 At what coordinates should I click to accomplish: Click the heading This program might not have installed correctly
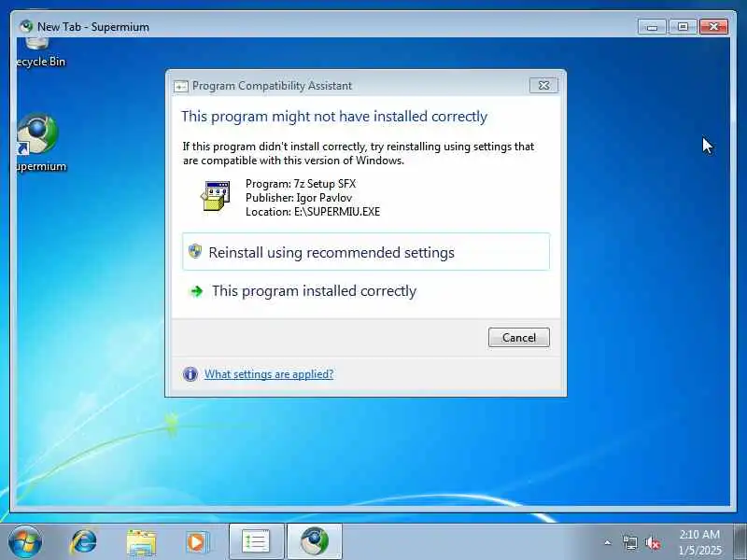[x=334, y=117]
